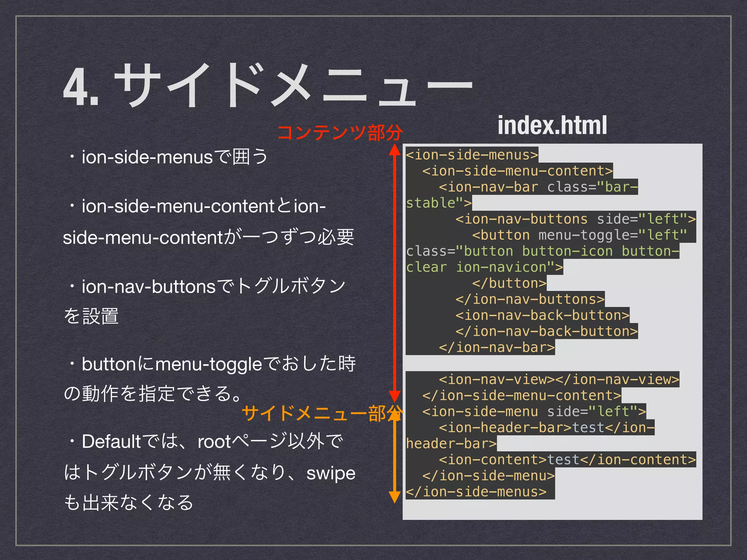Click the code '<ion-nav-bar class="bar-'

click(x=538, y=187)
